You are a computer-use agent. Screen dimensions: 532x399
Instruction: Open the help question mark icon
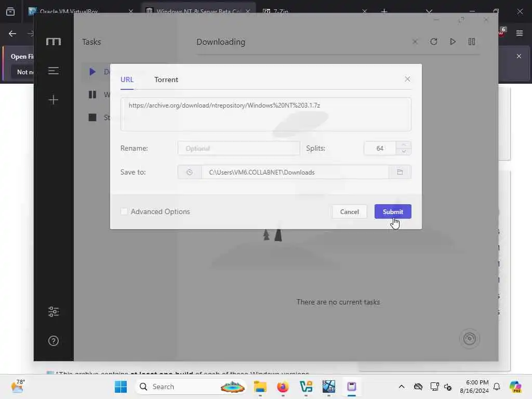tap(54, 341)
